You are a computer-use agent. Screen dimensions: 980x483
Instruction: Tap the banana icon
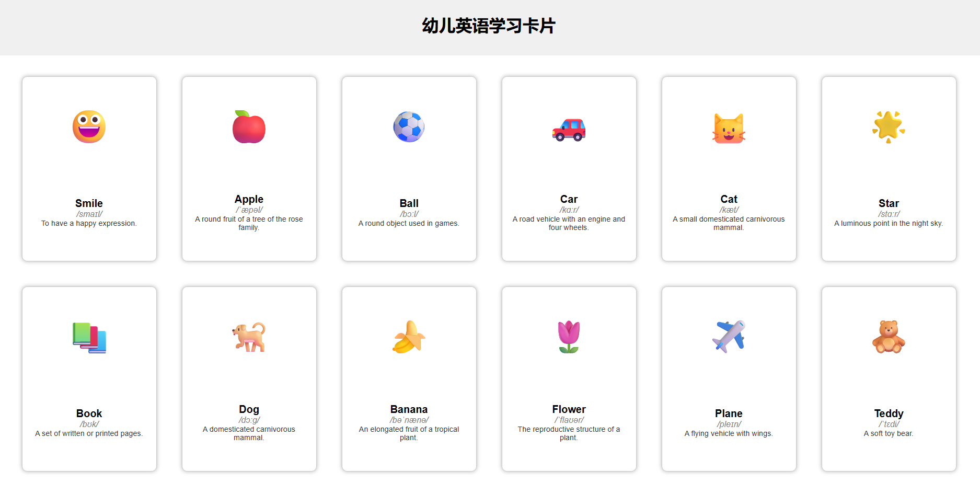(409, 337)
